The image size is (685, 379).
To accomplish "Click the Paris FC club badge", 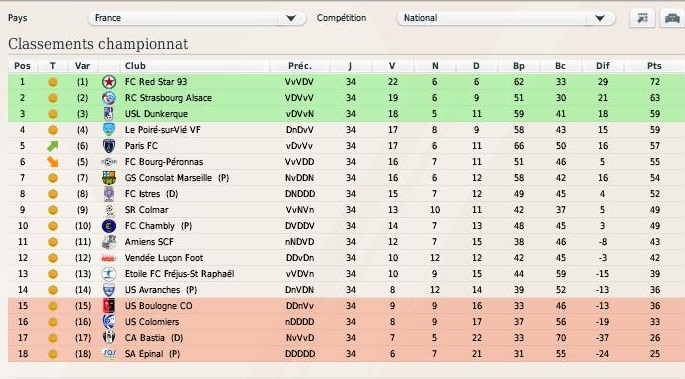I will [109, 146].
